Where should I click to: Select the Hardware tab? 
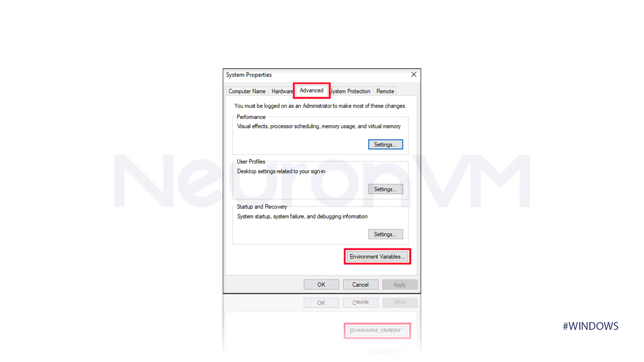283,90
